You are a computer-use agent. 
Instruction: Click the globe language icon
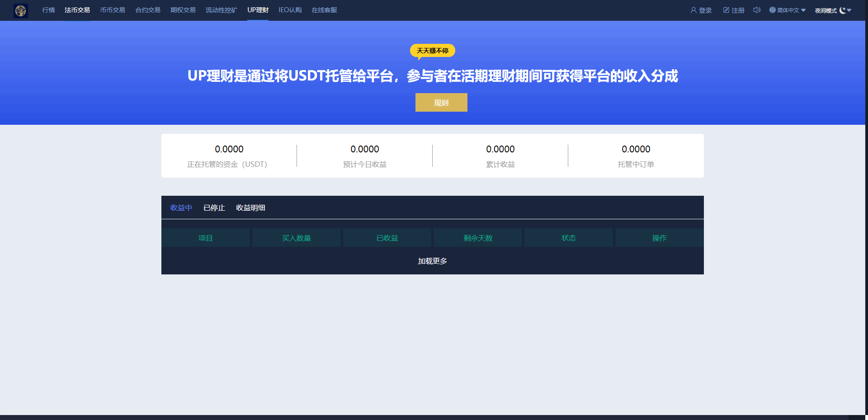(772, 10)
